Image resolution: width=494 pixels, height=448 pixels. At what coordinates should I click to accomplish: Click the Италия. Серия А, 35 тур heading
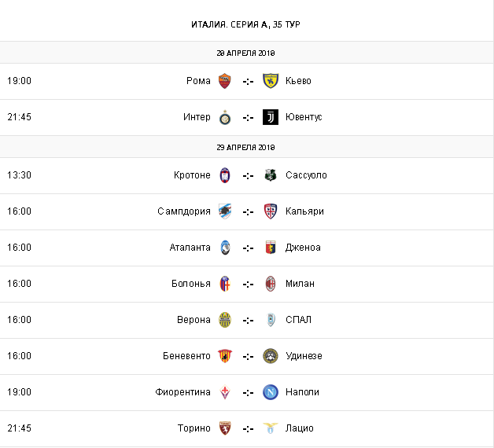[247, 24]
